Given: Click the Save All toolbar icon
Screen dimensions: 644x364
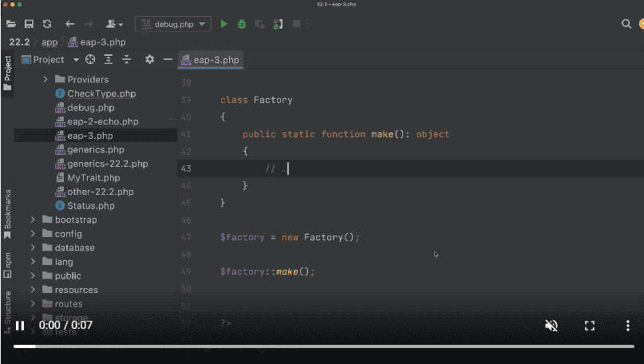Looking at the screenshot, I should click(29, 24).
